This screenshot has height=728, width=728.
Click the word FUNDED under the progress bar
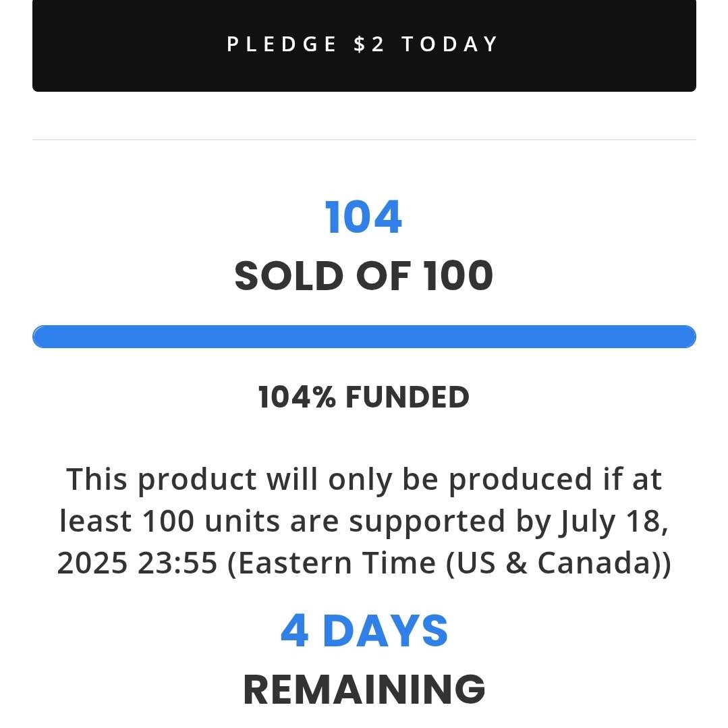(x=407, y=397)
